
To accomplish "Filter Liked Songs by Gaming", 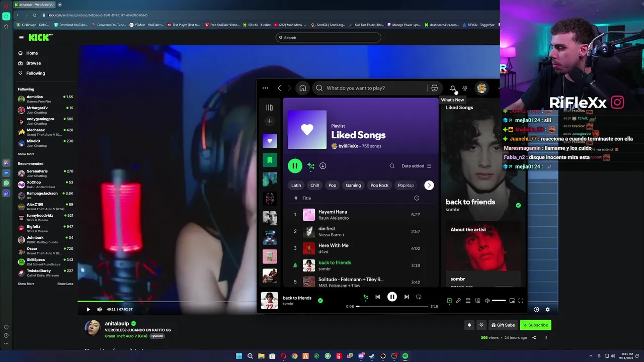I will pos(353,185).
